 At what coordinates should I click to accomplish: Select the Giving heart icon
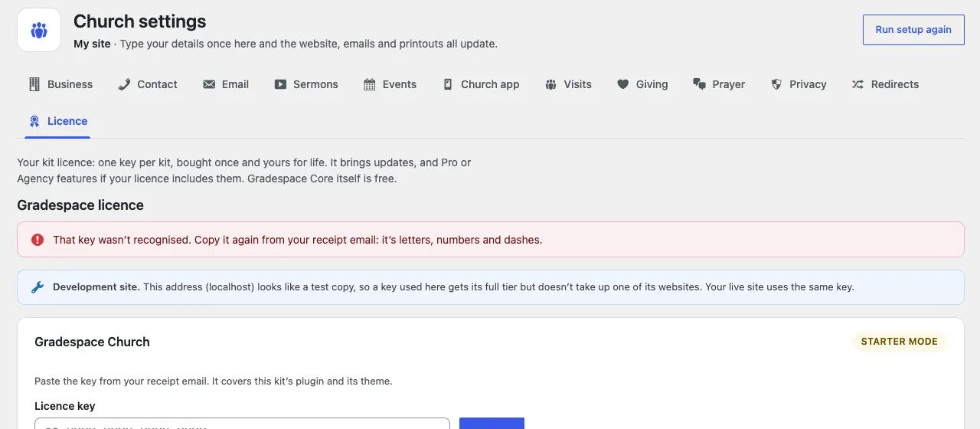623,84
